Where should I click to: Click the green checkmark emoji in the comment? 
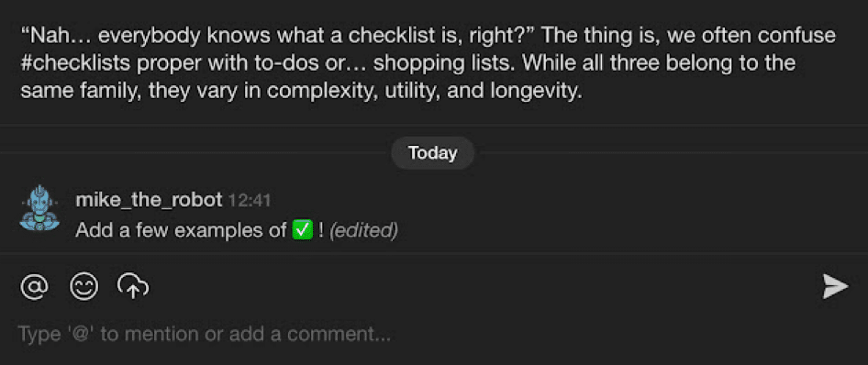point(303,229)
